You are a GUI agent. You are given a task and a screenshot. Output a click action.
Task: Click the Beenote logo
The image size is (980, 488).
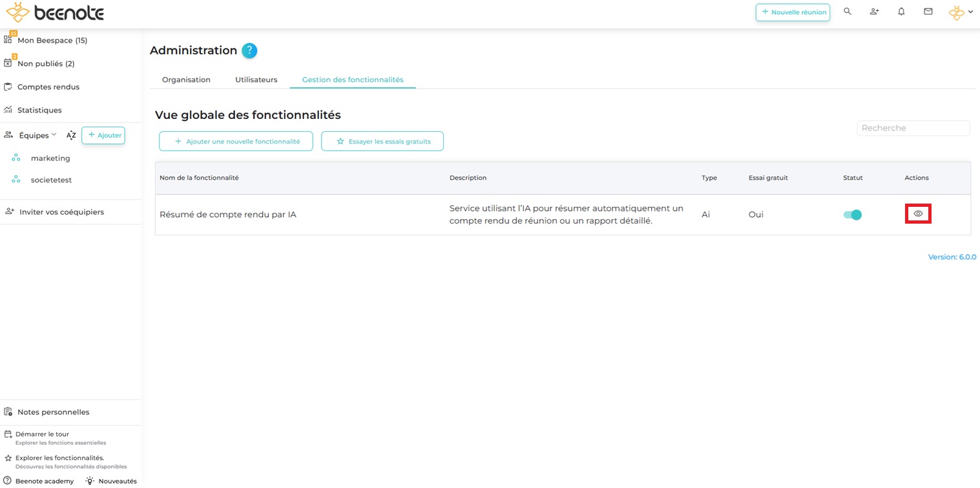pyautogui.click(x=55, y=12)
